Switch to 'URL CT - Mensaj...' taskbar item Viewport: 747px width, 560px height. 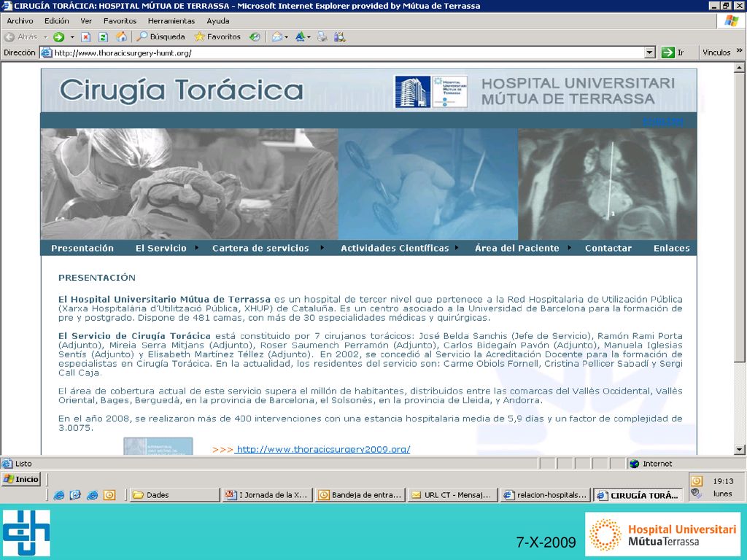pyautogui.click(x=452, y=495)
